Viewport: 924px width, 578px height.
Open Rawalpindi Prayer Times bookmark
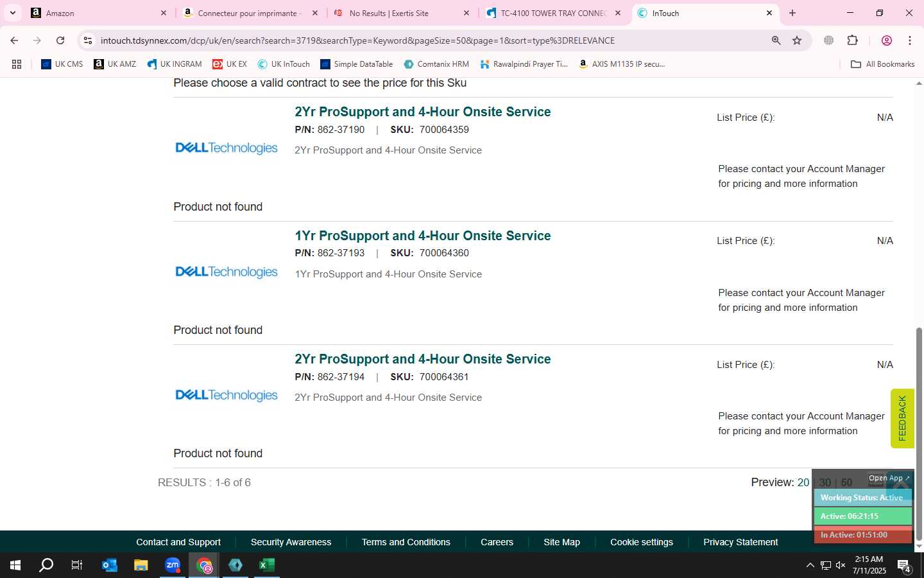524,64
